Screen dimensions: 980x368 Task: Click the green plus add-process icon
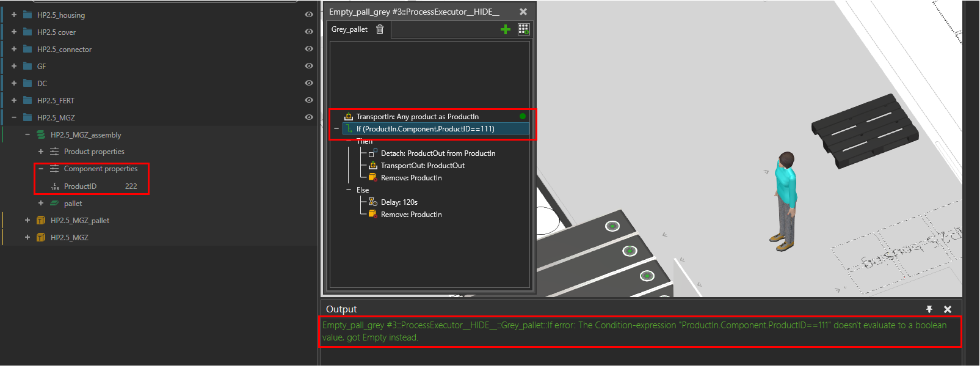505,29
